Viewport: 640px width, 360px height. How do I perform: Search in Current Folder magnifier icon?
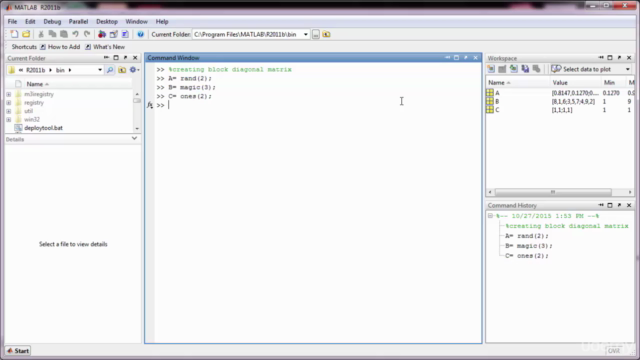(x=110, y=70)
